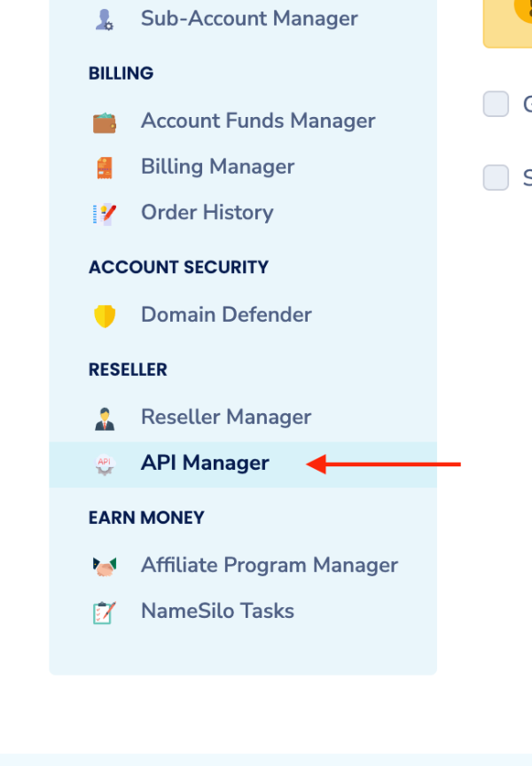Click the ACCOUNT SECURITY section heading
Viewport: 532px width, 766px height.
[178, 267]
